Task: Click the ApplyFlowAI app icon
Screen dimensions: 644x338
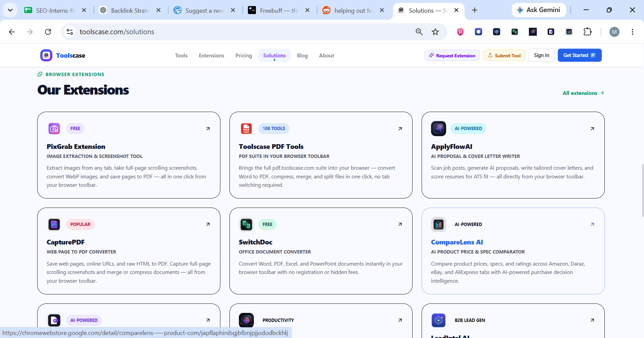Action: 438,128
